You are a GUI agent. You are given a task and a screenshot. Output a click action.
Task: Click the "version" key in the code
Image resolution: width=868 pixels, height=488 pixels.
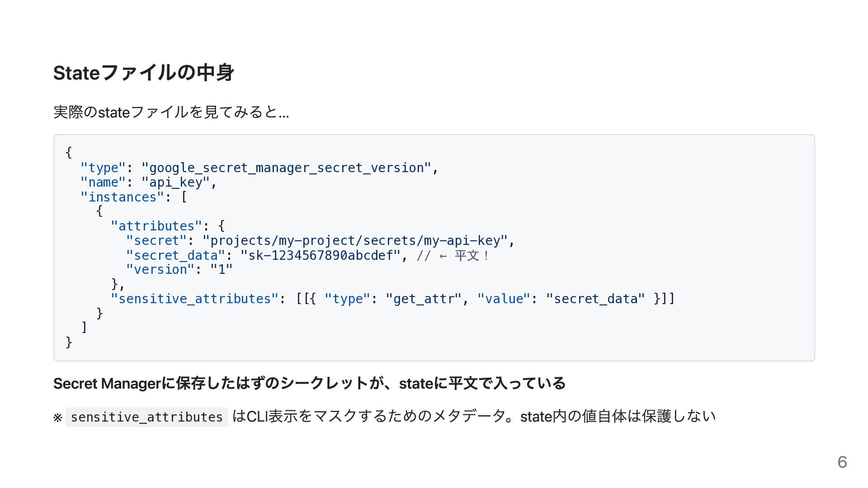(160, 270)
